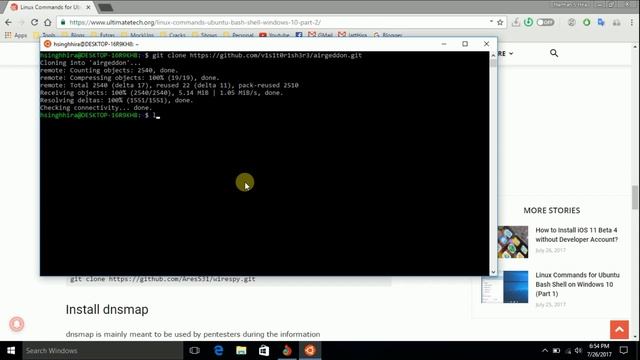The width and height of the screenshot is (640, 360).
Task: Click the battery icon in system tray
Action: (x=556, y=351)
